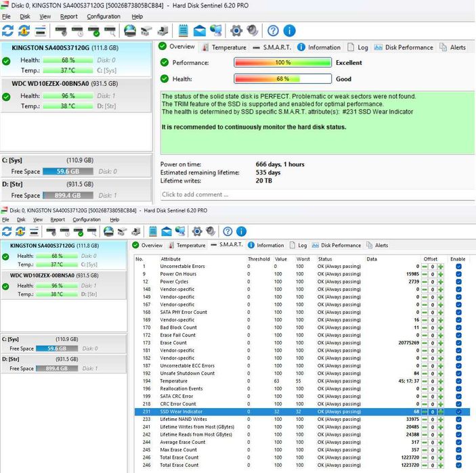Click globe disk icon in Overview window toolbar
This screenshot has height=473, width=476.
click(x=130, y=30)
